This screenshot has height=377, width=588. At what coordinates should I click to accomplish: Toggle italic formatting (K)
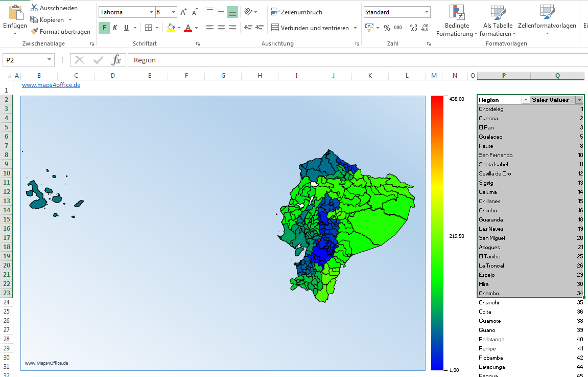[x=115, y=28]
